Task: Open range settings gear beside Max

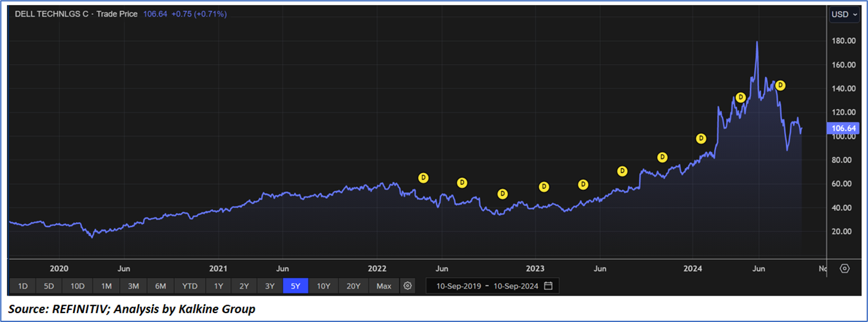Action: 408,285
